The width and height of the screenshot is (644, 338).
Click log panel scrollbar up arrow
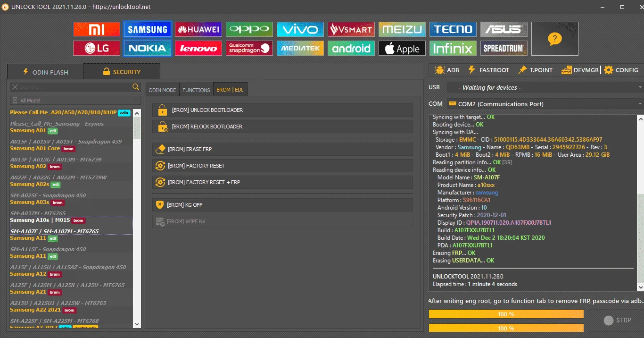click(x=640, y=118)
